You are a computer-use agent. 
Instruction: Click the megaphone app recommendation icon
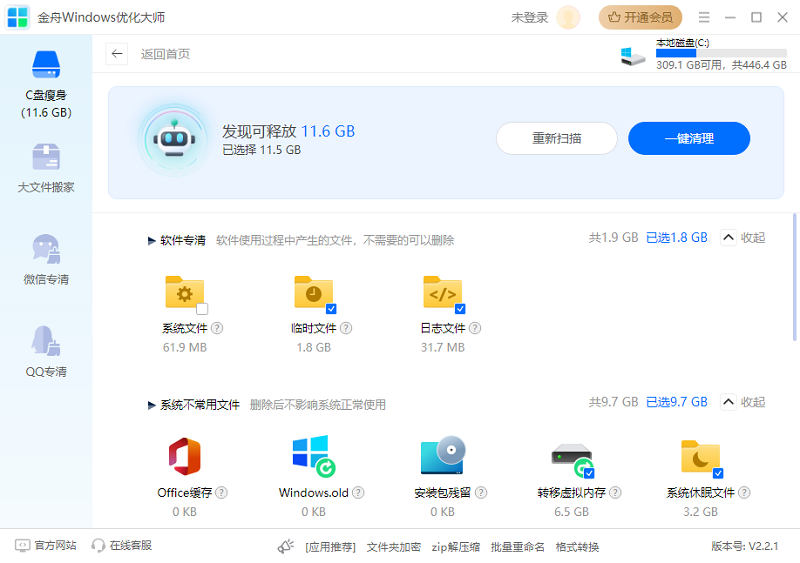click(x=286, y=547)
